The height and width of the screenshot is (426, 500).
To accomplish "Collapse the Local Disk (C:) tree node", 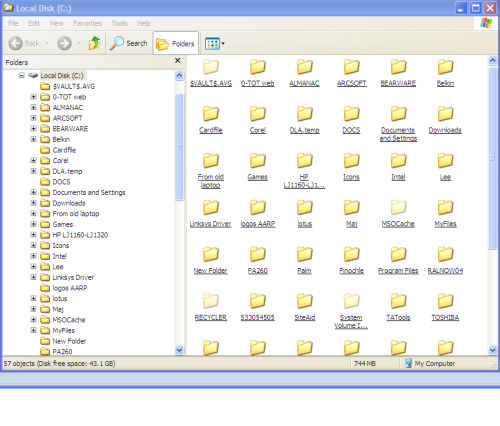I will 22,75.
